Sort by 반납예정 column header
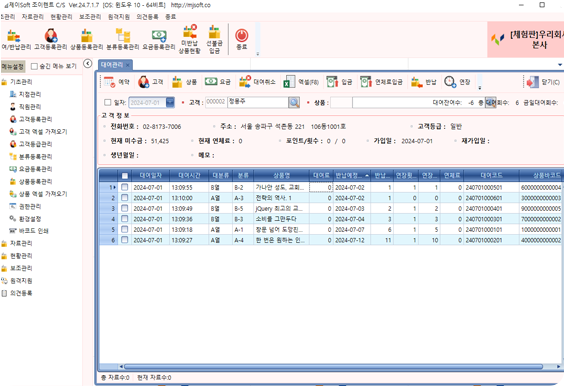The width and height of the screenshot is (565, 387). pyautogui.click(x=351, y=175)
